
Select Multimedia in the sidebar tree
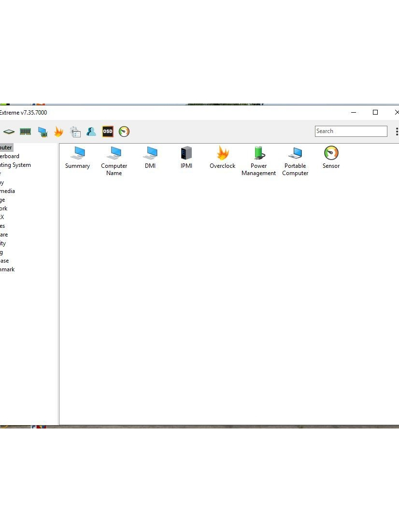click(8, 191)
